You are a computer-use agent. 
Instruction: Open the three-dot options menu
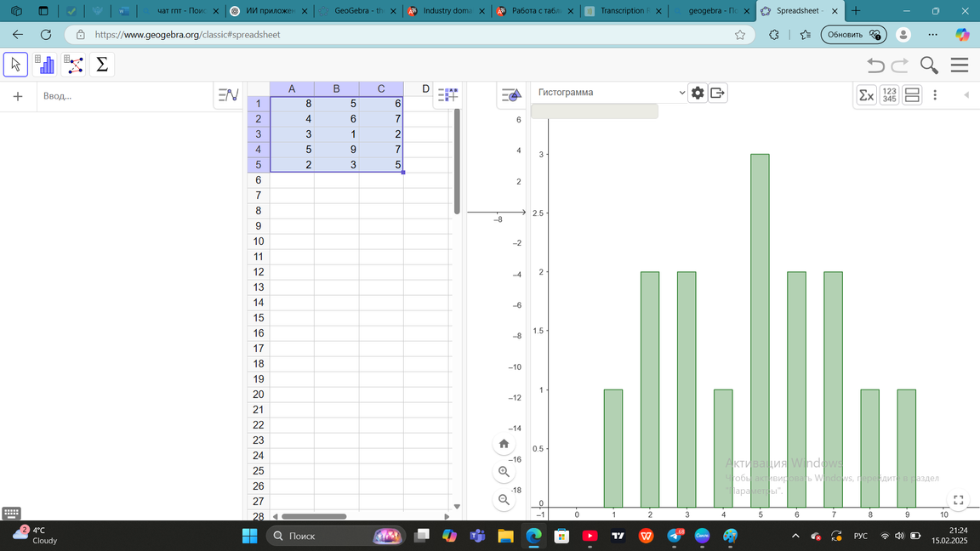(x=935, y=95)
